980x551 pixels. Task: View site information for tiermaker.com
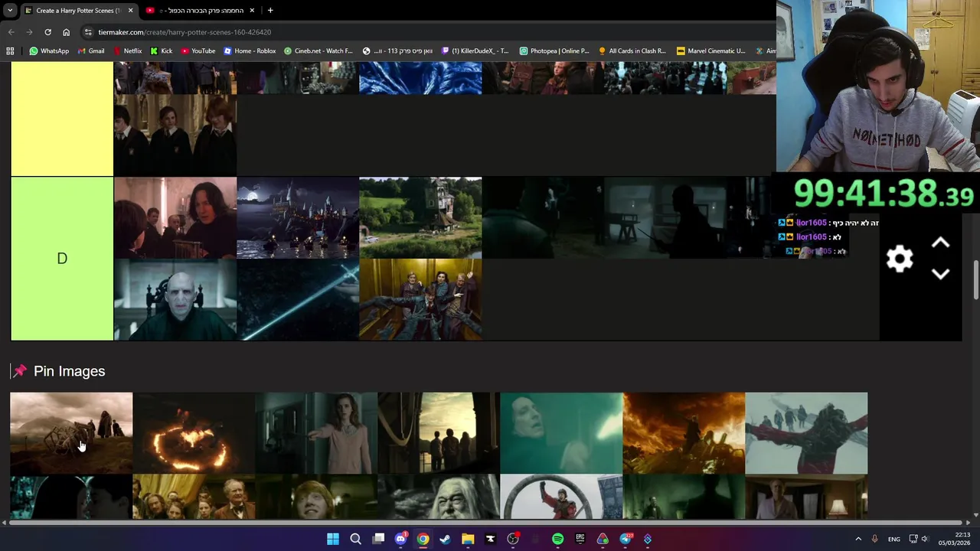tap(89, 32)
